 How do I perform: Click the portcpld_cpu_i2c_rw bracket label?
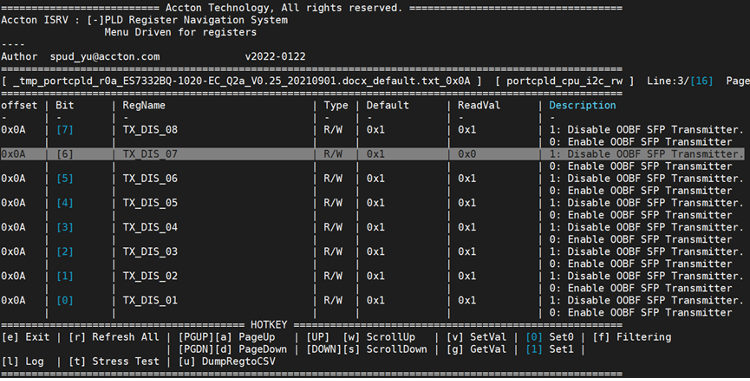(564, 81)
